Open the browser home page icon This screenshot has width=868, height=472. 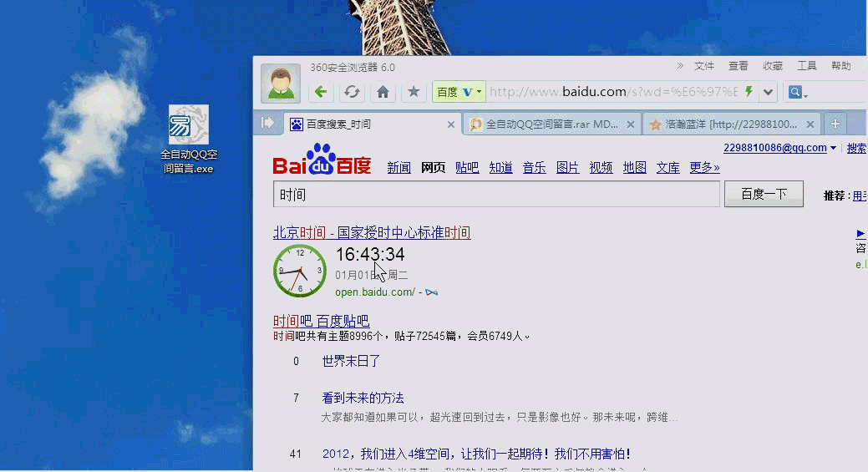tap(383, 92)
